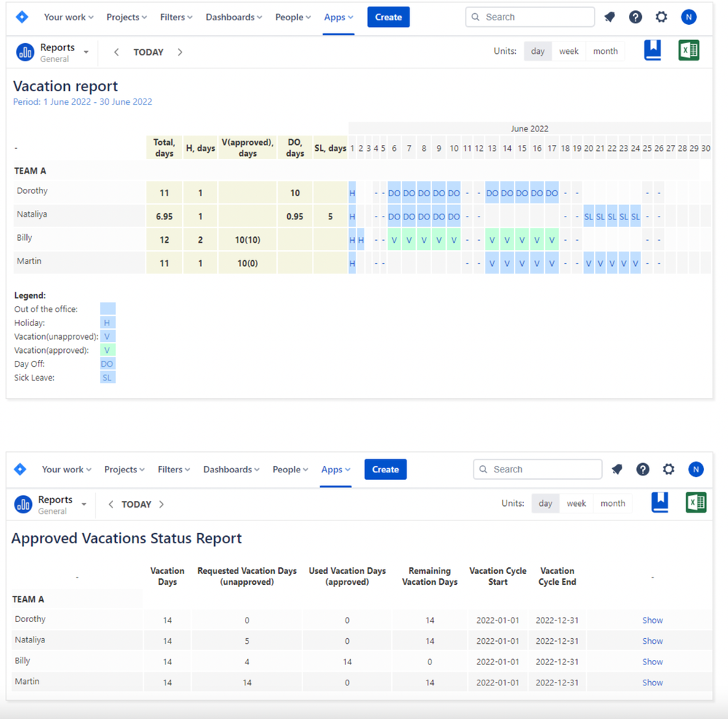The image size is (728, 719).
Task: Open Reports General dropdown in Approved Vacations report
Action: pos(84,504)
